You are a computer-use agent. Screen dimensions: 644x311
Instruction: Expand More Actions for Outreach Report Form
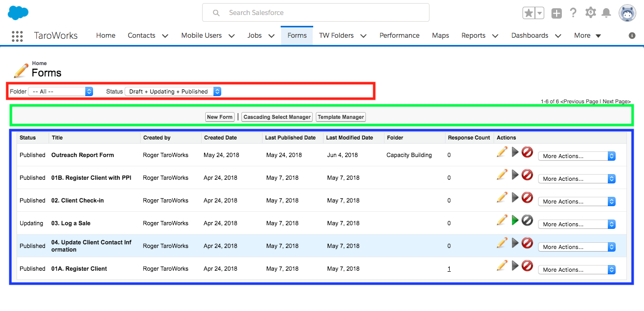576,156
